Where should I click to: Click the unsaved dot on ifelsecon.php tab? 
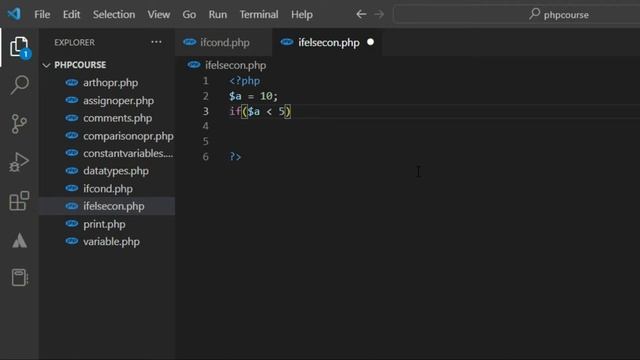tap(370, 42)
